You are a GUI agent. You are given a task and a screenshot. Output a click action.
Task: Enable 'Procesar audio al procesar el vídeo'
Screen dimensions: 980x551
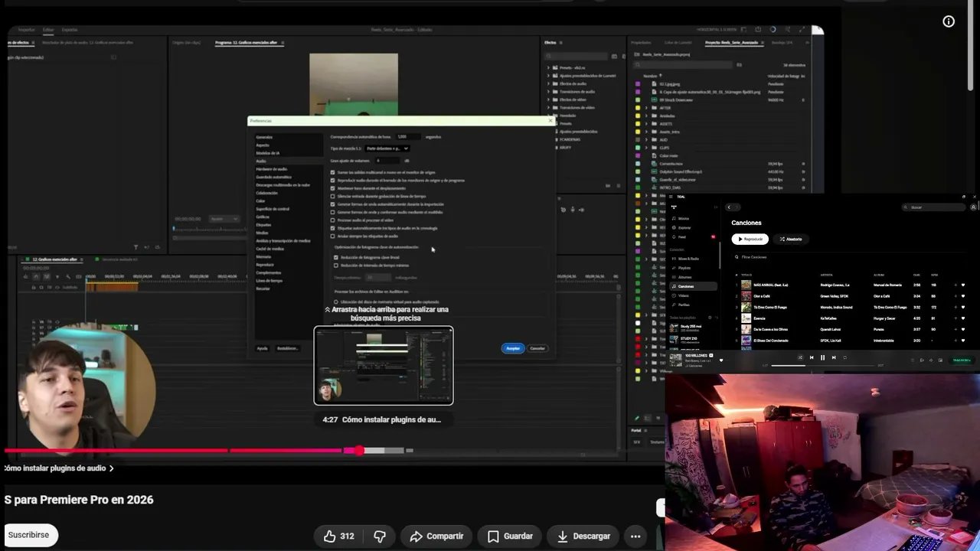(x=332, y=220)
